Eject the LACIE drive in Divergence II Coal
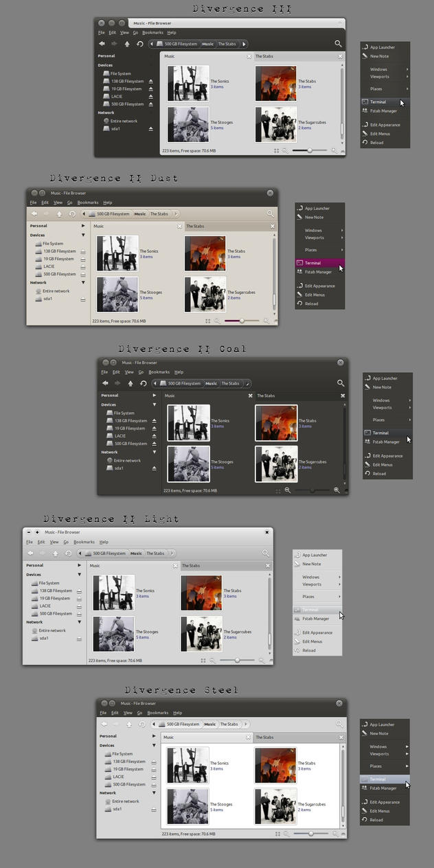434x868 pixels. pos(155,436)
